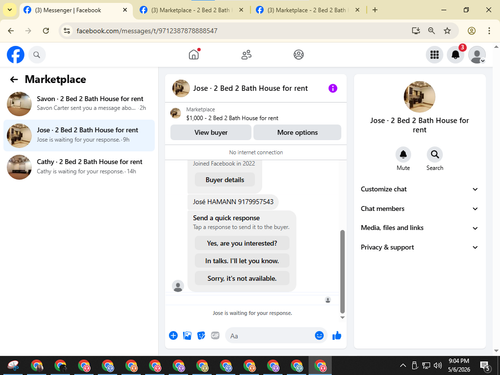
Task: Go to the Home feed icon
Action: point(194,54)
